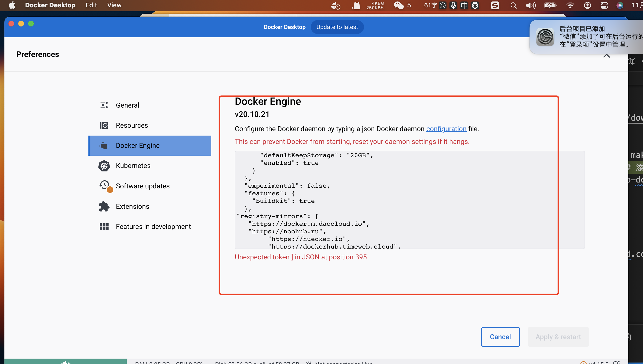Open WeChat from the menu bar icon

coord(399,5)
